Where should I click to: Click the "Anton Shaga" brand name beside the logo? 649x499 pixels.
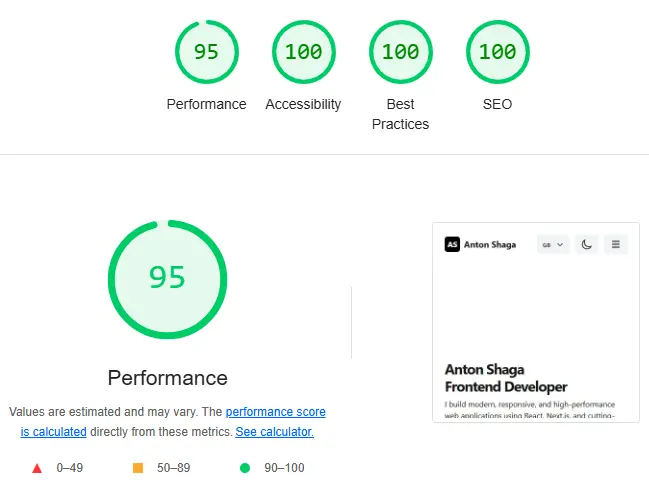coord(490,244)
